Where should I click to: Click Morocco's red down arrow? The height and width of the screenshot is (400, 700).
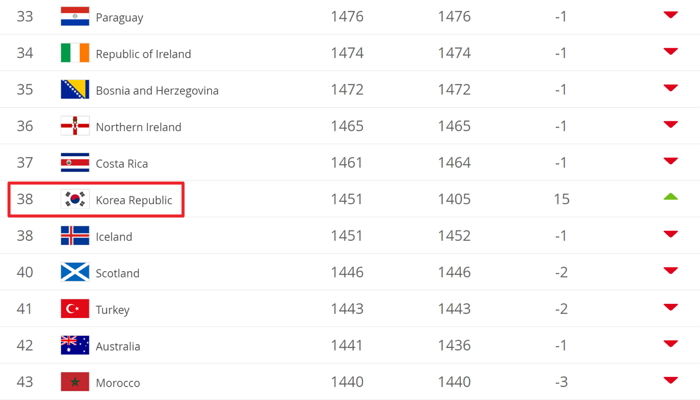pyautogui.click(x=671, y=380)
